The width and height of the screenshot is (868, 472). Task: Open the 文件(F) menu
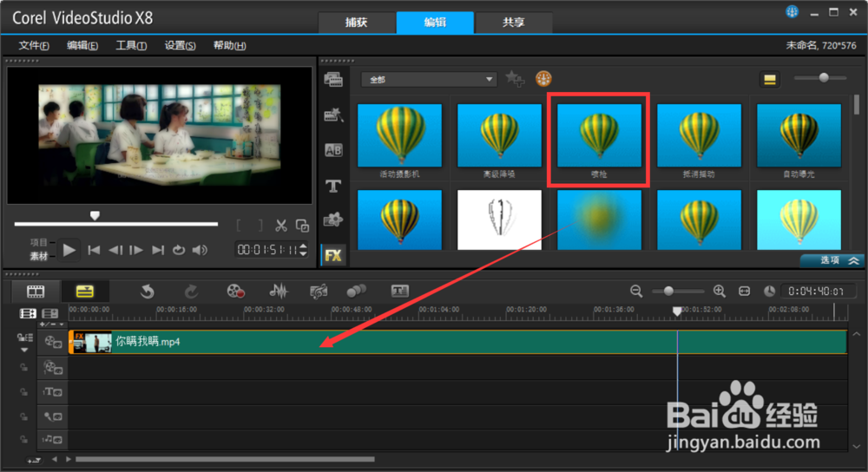[34, 45]
